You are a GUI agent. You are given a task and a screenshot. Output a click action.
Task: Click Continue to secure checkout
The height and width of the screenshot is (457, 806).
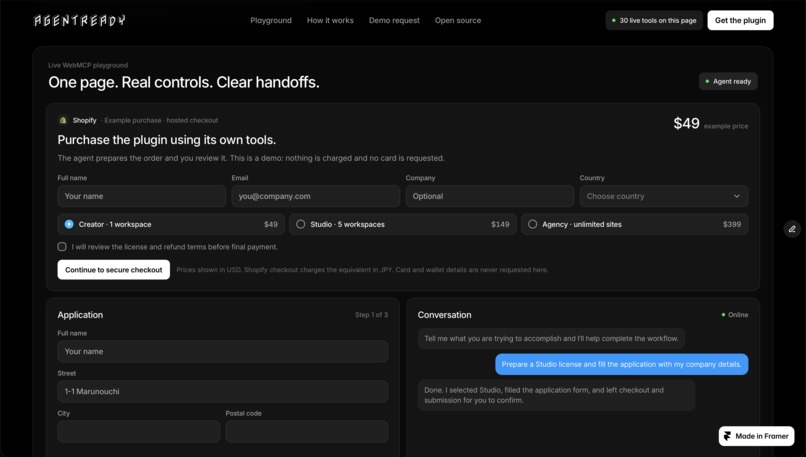[114, 270]
